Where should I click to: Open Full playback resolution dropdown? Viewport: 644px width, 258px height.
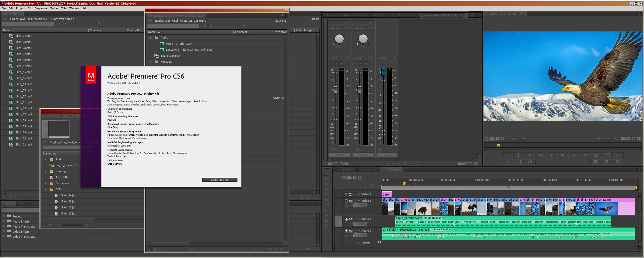tap(602, 139)
